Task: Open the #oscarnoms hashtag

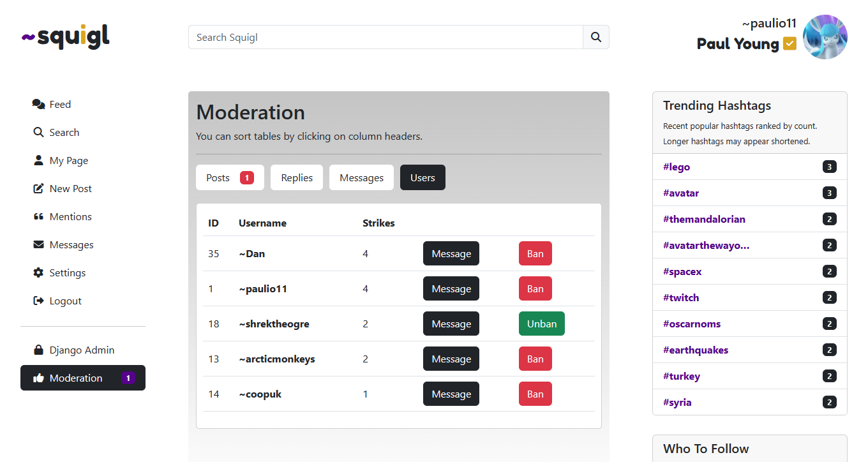Action: (x=692, y=324)
